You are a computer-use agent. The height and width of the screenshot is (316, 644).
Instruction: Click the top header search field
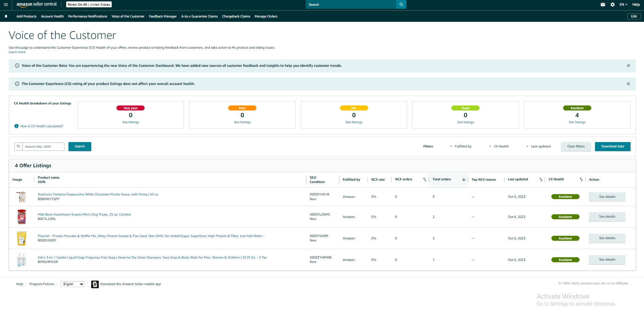click(351, 4)
